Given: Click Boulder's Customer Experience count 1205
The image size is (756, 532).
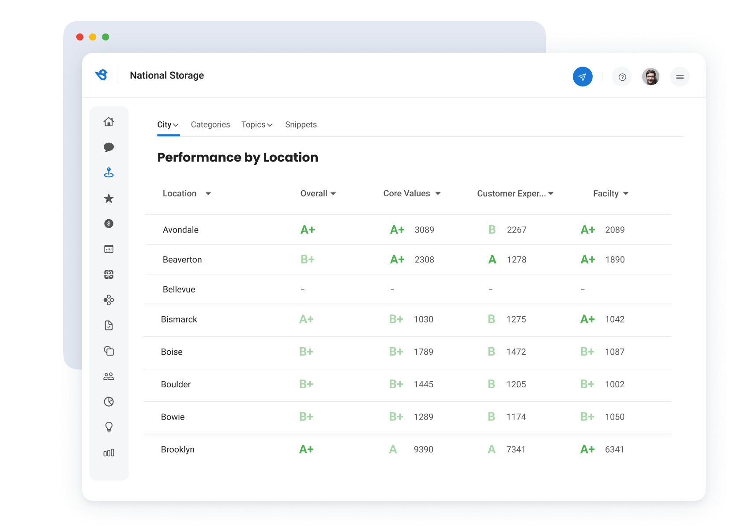Looking at the screenshot, I should pyautogui.click(x=516, y=385).
